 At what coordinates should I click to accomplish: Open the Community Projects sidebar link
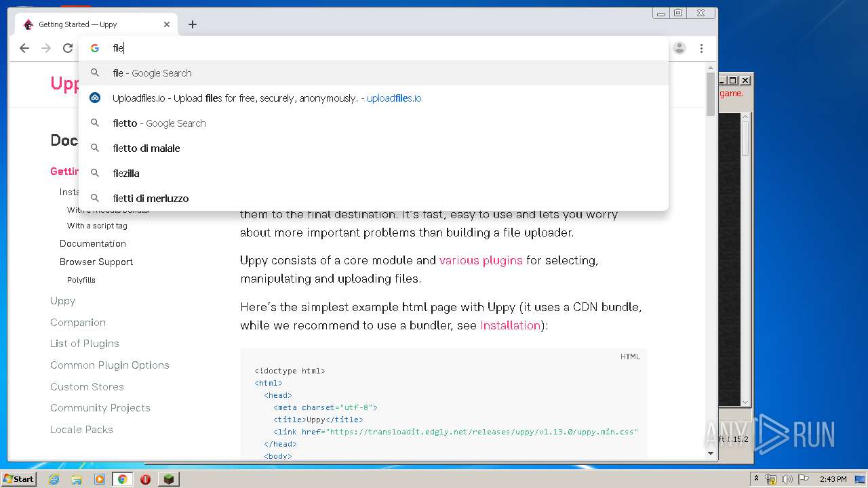tap(100, 408)
